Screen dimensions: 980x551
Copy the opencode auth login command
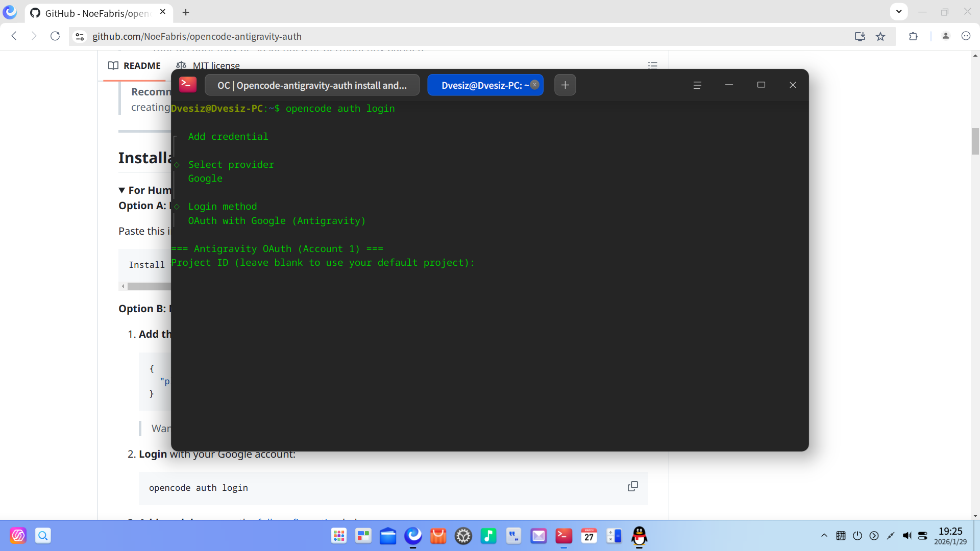click(x=632, y=486)
